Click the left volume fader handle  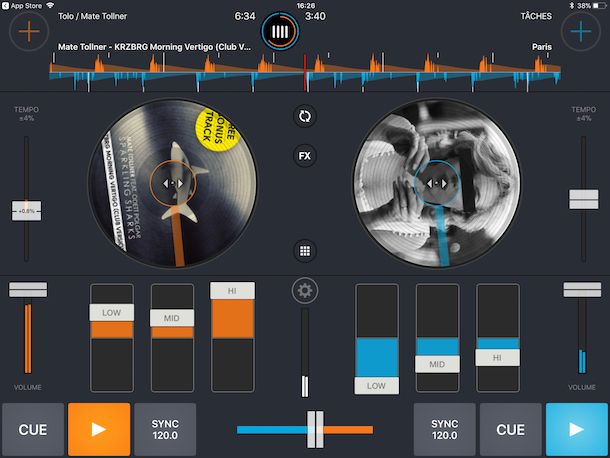click(28, 290)
